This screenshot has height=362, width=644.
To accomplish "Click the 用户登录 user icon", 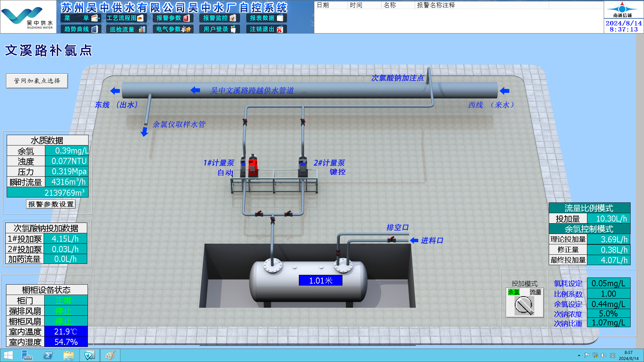I will click(233, 29).
